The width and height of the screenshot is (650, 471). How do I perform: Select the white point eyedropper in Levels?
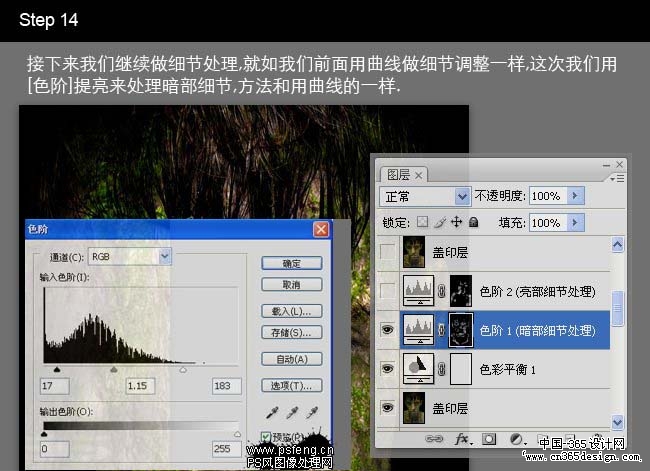coord(312,413)
